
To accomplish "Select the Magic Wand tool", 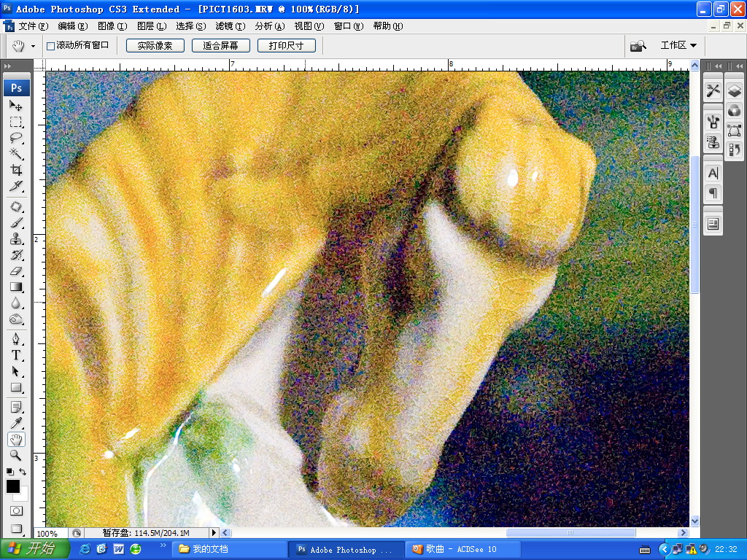I will pyautogui.click(x=16, y=154).
